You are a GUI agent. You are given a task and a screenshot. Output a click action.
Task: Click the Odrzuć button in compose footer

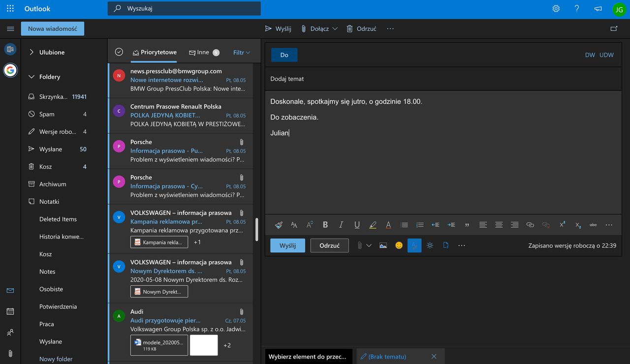click(330, 245)
